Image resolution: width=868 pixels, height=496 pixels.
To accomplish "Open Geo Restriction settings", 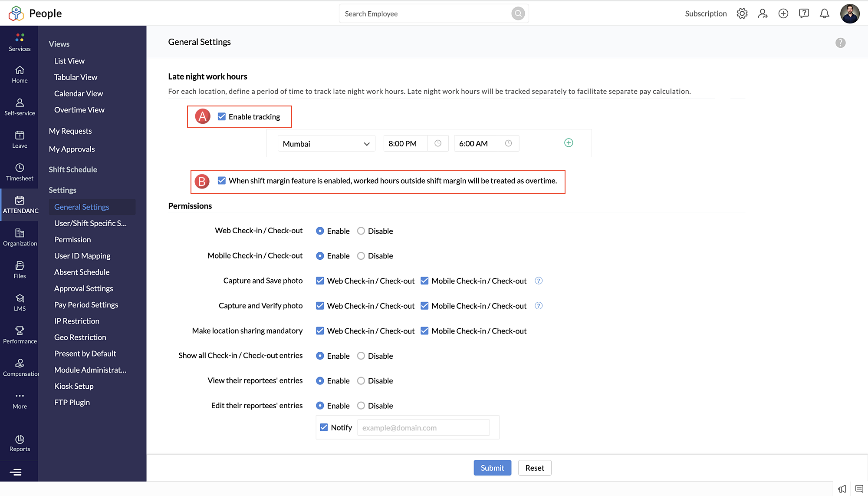I will click(x=80, y=337).
